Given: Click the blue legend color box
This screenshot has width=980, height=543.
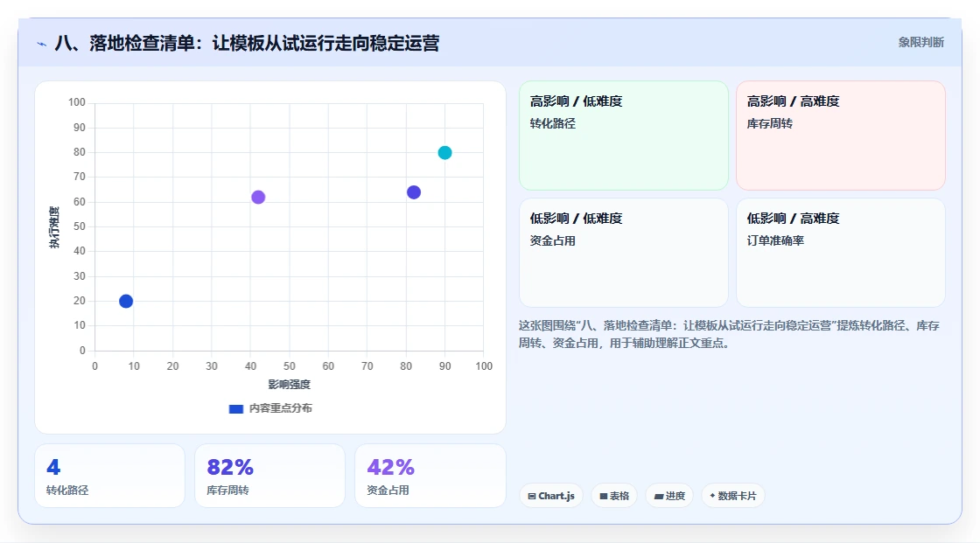Looking at the screenshot, I should point(236,409).
